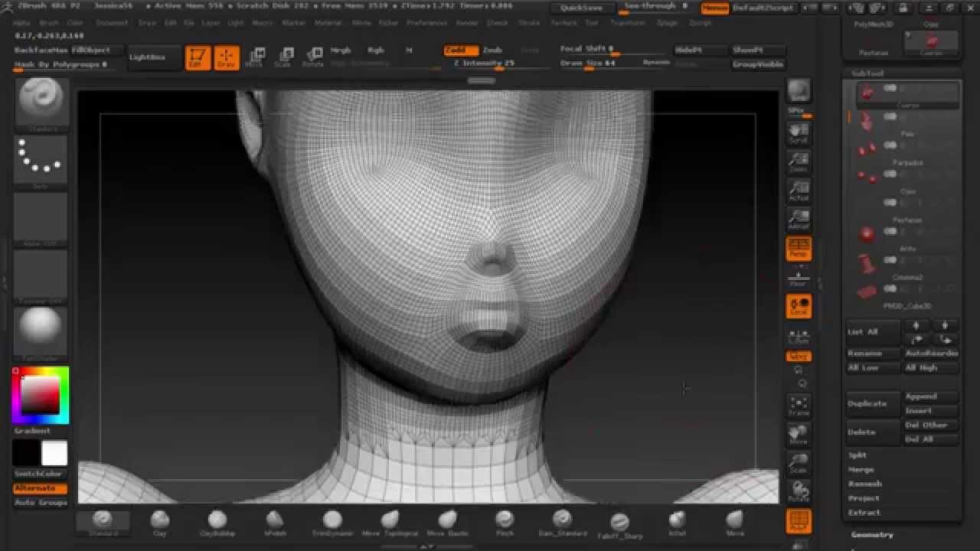
Task: Choose the ClayBuildup brush
Action: coord(217,523)
